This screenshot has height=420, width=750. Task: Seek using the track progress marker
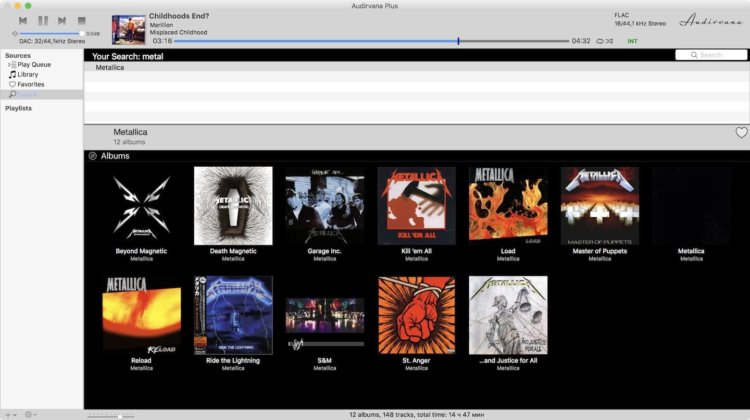tap(458, 41)
